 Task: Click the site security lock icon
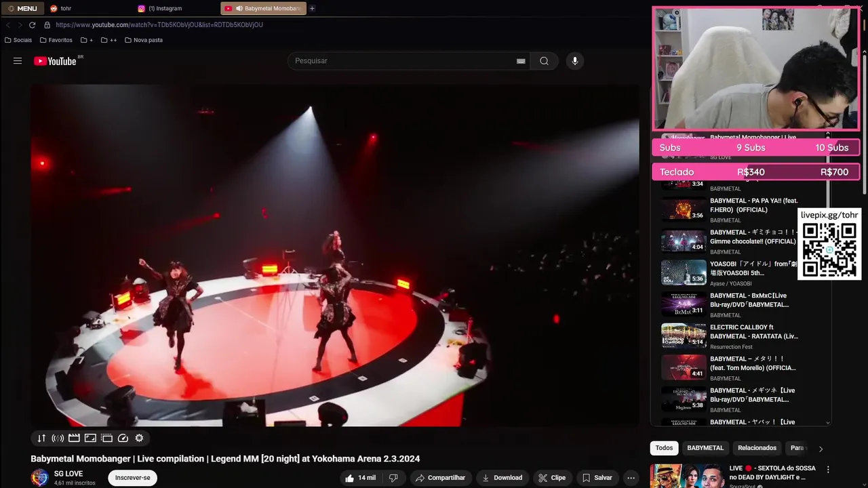[x=47, y=25]
